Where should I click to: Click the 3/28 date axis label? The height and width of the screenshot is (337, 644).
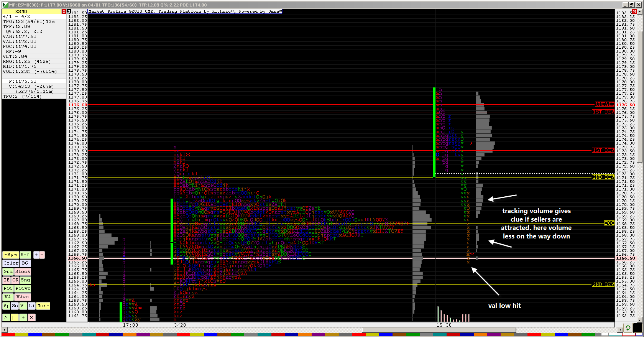180,325
